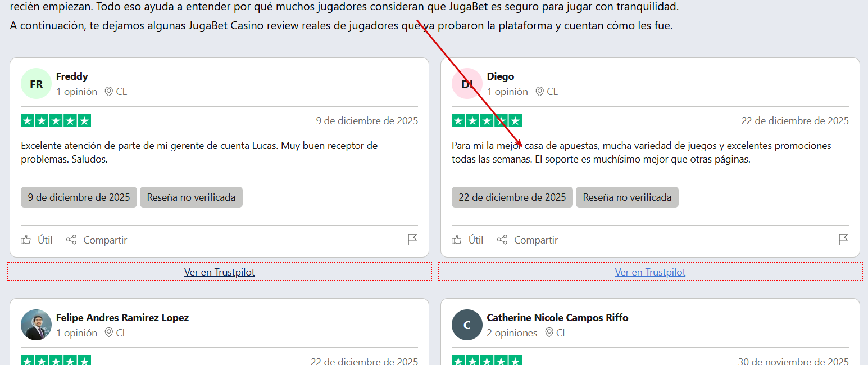This screenshot has height=365, width=868.
Task: Click Útil label on Freddy's review
Action: pos(45,240)
